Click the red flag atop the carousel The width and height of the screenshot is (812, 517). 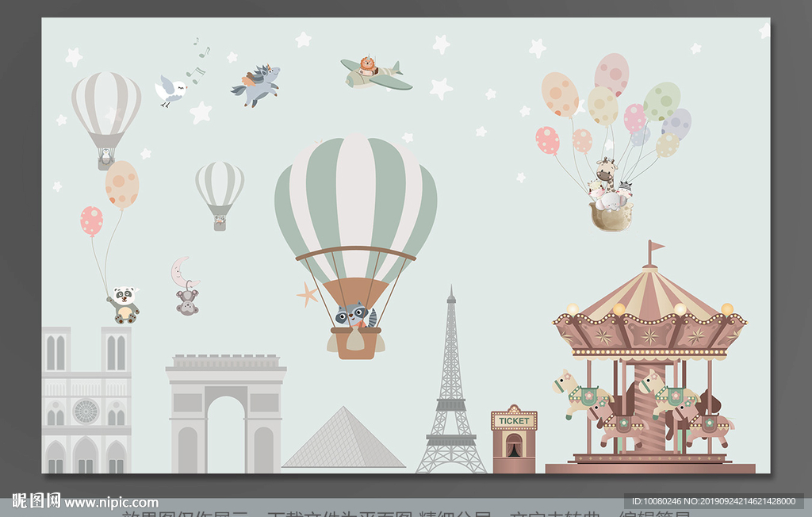pyautogui.click(x=656, y=247)
